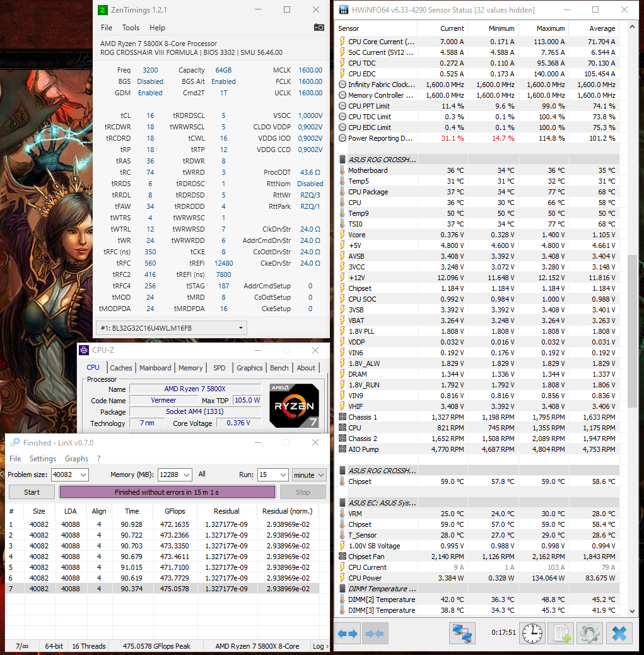Open ZenTimings memory module dropdown

pos(171,328)
